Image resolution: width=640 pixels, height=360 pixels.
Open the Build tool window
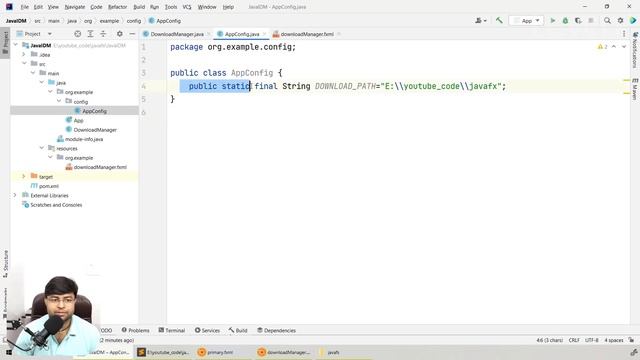tap(238, 330)
